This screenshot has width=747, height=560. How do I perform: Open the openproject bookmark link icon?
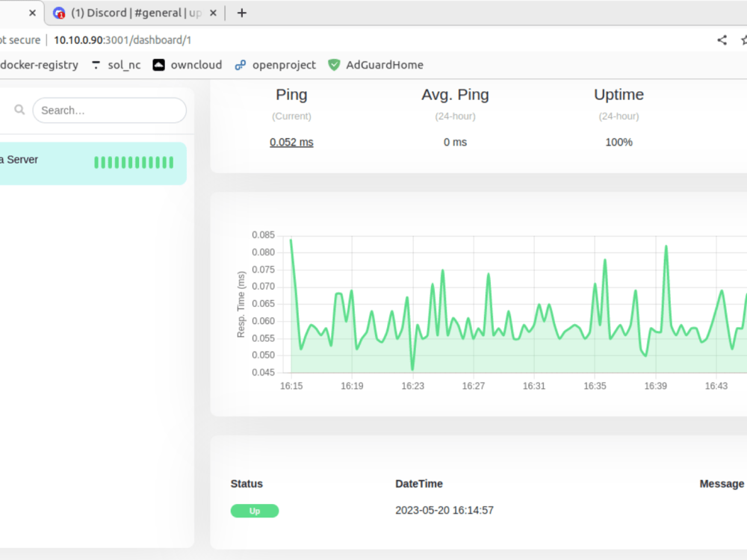click(x=239, y=65)
